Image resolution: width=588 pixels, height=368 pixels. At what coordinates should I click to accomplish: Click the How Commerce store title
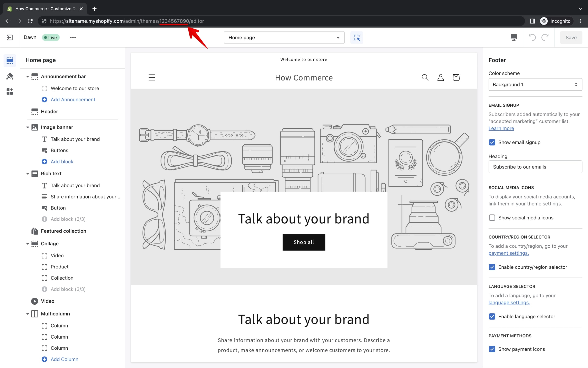304,78
